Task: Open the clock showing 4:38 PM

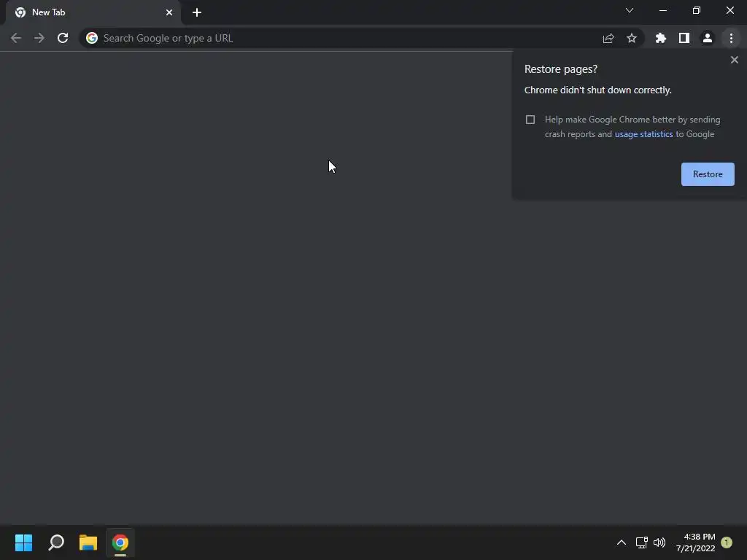Action: point(695,542)
